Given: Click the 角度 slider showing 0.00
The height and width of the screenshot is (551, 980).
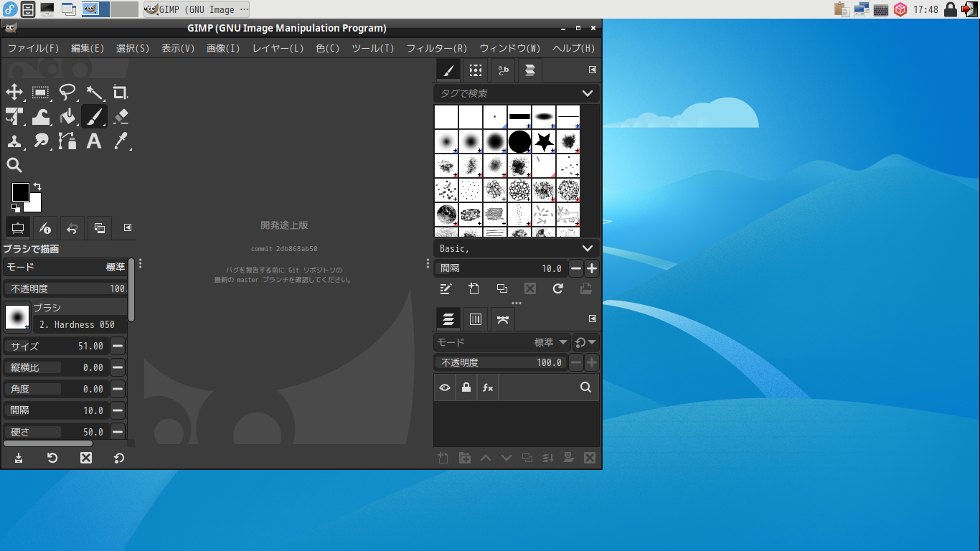Looking at the screenshot, I should coord(57,389).
